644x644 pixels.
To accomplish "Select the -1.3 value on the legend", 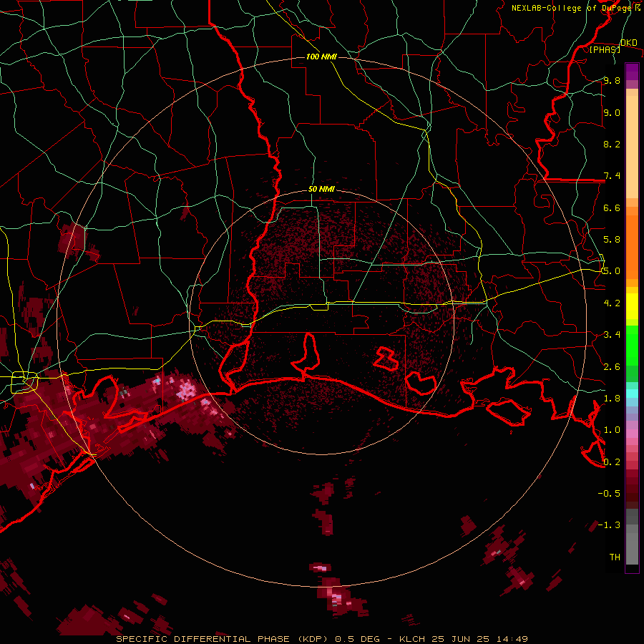I will (609, 525).
